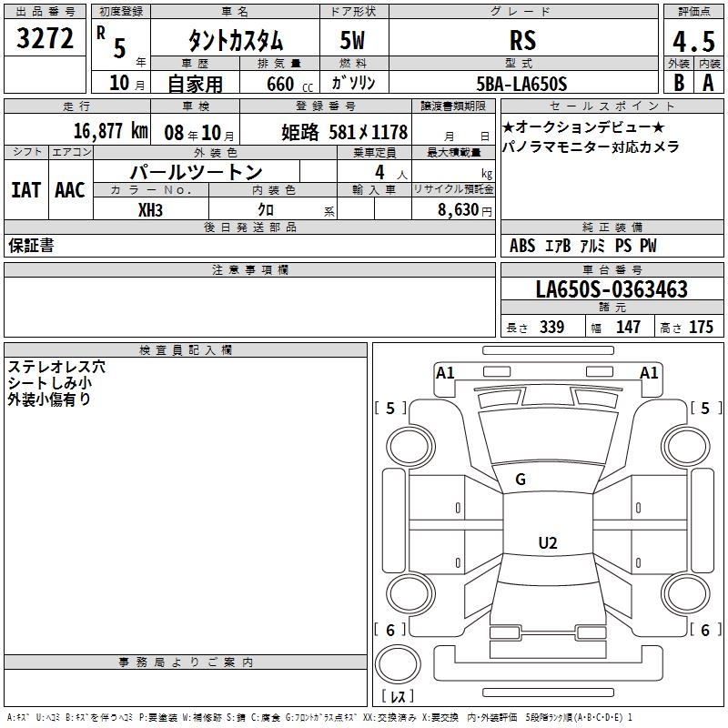Screen dimensions: 728x728
Task: Click the shift type IAT
Action: point(26,190)
